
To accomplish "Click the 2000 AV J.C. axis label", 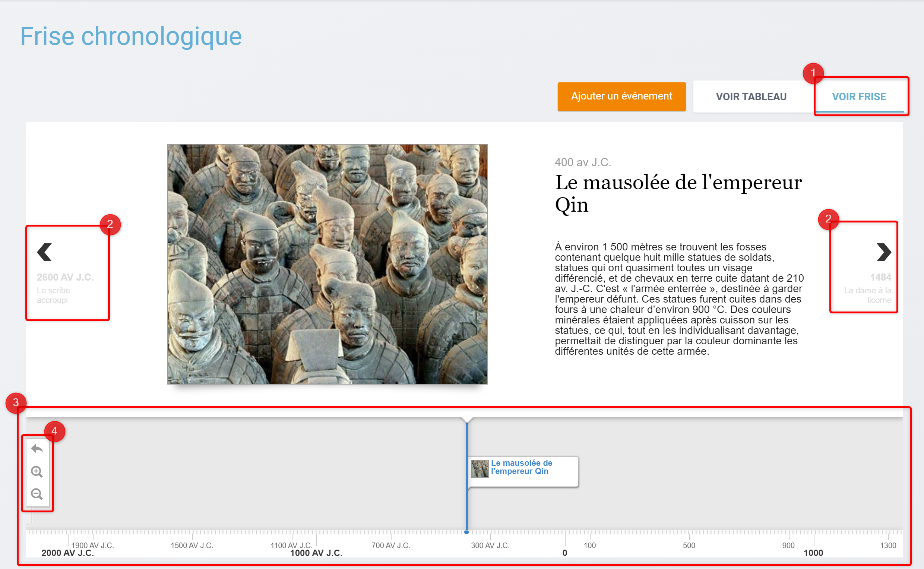I will (x=68, y=553).
